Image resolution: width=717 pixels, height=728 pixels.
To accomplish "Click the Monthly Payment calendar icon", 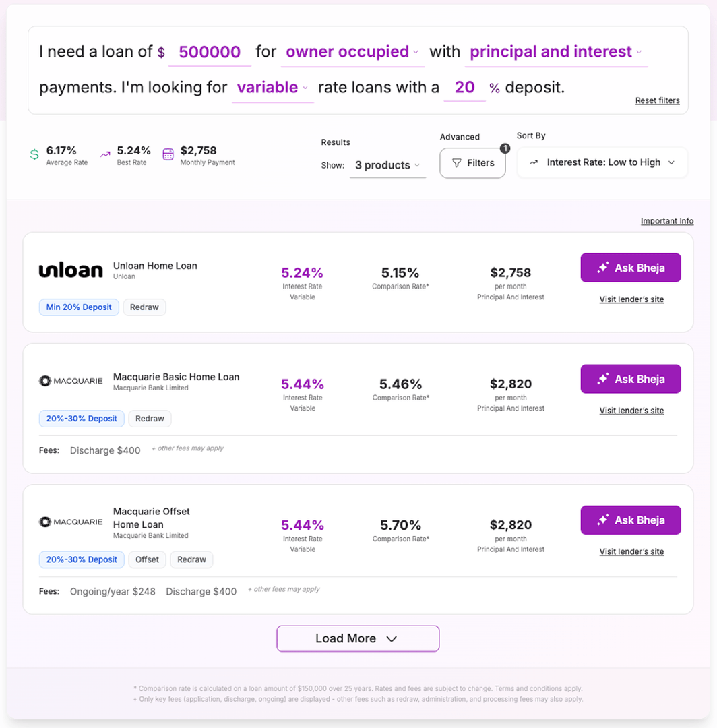I will (x=168, y=154).
